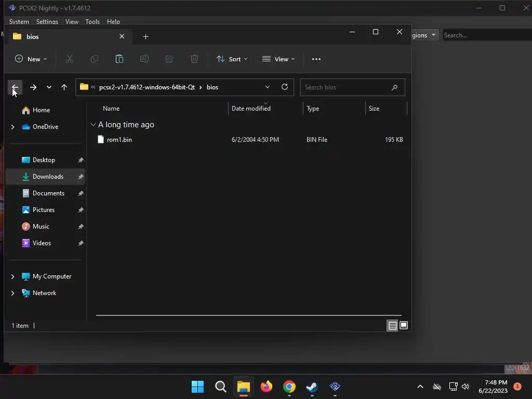Click the bios breadcrumb segment
Image resolution: width=532 pixels, height=399 pixels.
point(212,87)
